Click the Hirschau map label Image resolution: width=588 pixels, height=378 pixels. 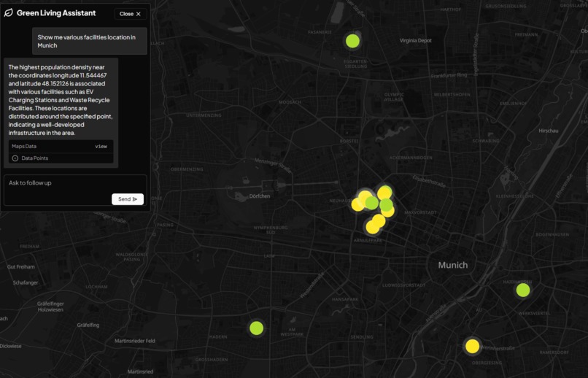549,131
